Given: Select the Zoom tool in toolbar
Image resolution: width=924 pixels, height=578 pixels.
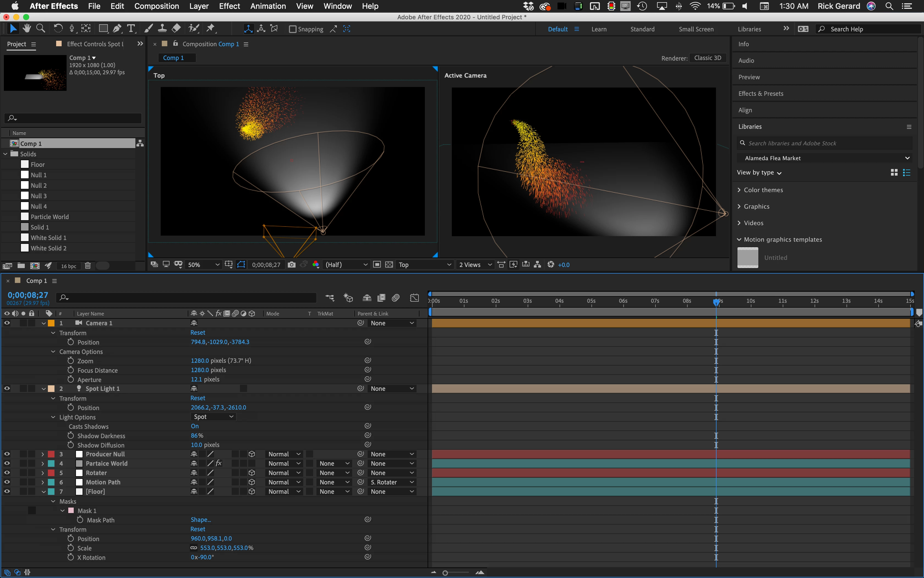Looking at the screenshot, I should pos(40,29).
